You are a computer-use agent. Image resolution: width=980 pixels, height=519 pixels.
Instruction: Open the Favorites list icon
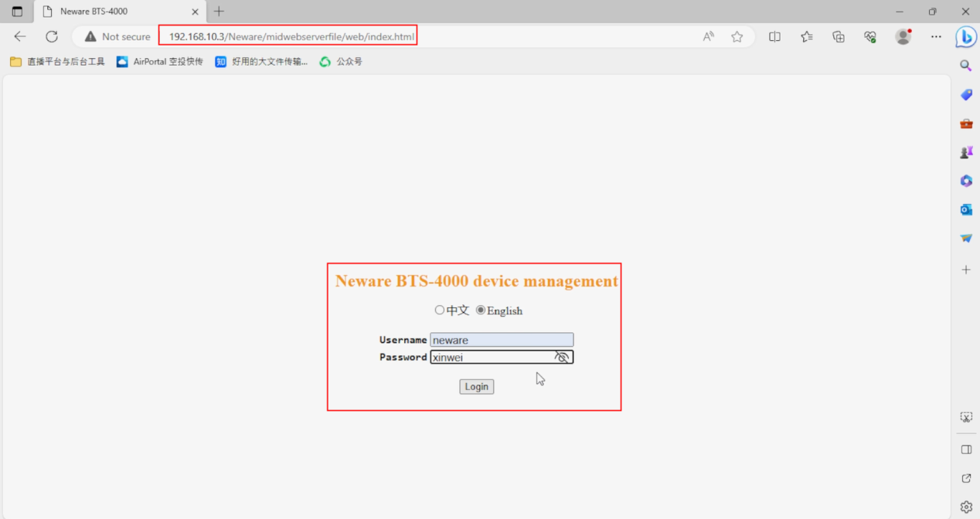[807, 36]
